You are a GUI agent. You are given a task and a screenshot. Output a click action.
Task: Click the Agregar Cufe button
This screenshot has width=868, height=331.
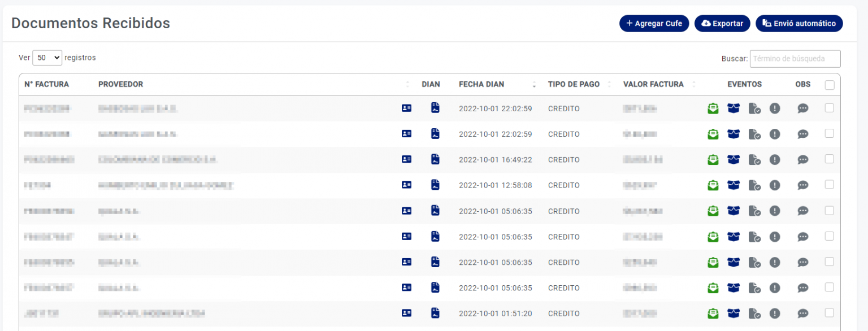[654, 24]
